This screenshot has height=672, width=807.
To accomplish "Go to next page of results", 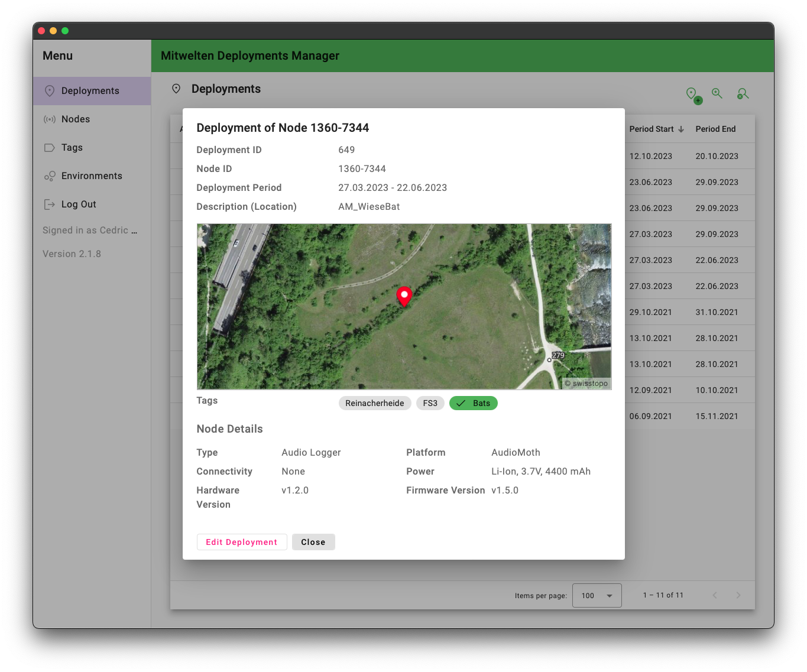I will pos(738,595).
